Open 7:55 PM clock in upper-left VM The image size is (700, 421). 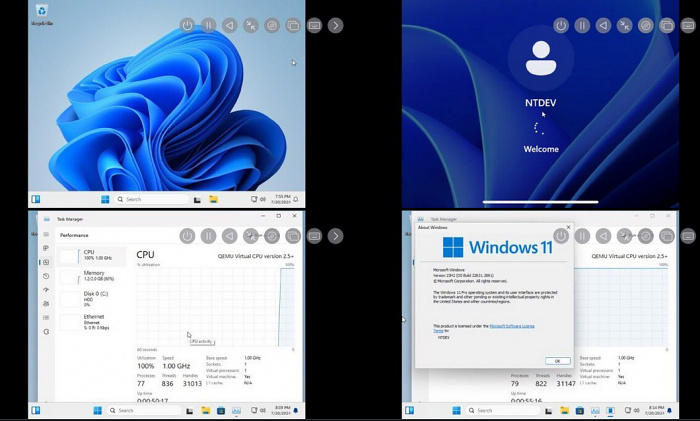tap(281, 199)
